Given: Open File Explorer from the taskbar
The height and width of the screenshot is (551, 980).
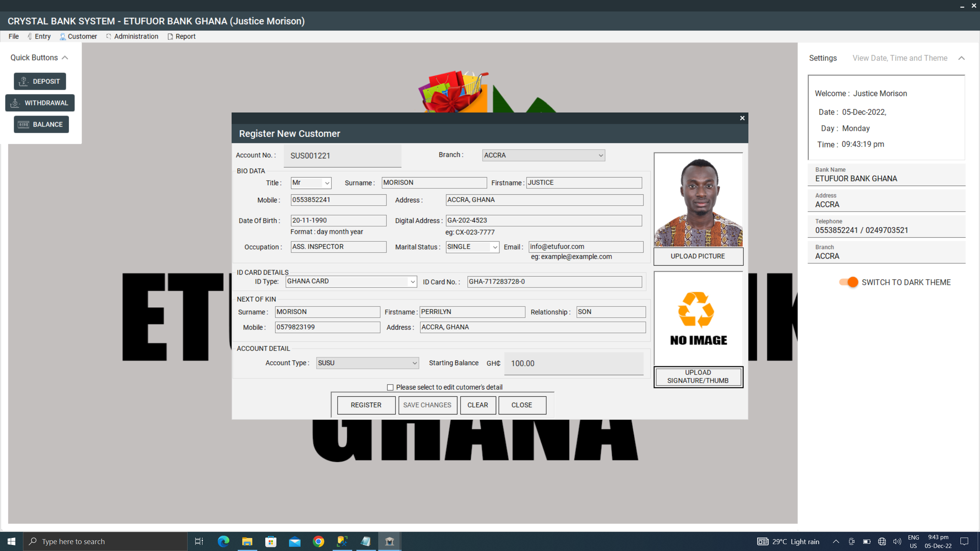Looking at the screenshot, I should (x=247, y=541).
